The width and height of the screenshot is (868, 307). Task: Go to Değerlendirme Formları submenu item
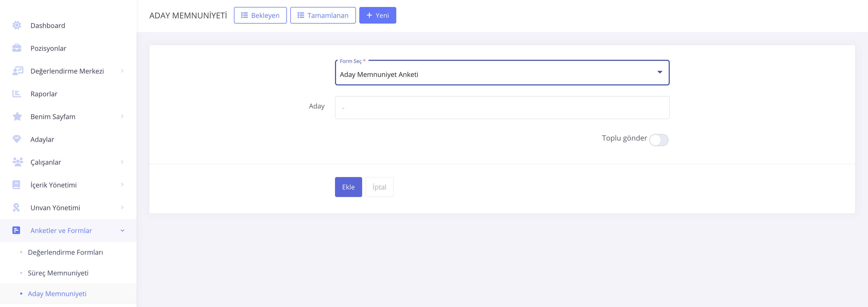pos(65,252)
